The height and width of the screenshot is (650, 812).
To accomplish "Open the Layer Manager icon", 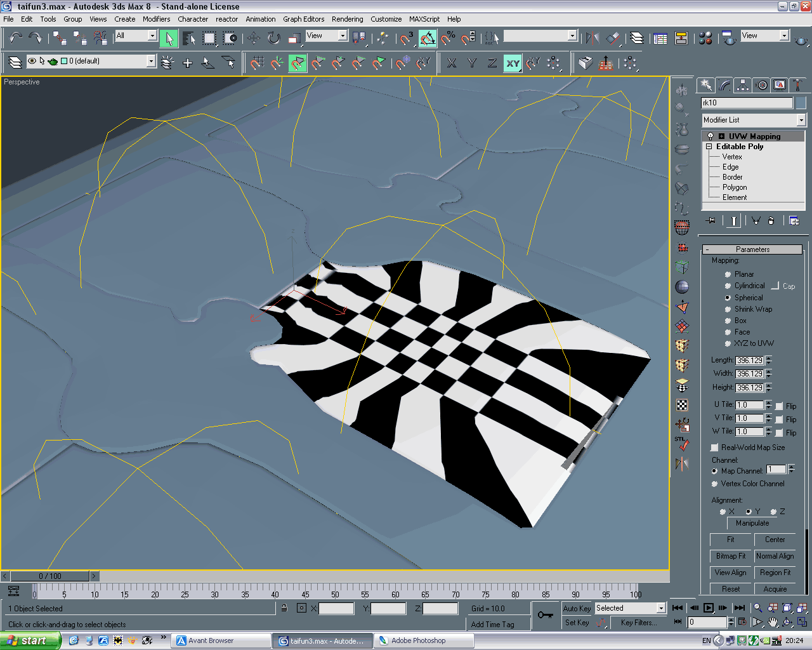I will 637,39.
